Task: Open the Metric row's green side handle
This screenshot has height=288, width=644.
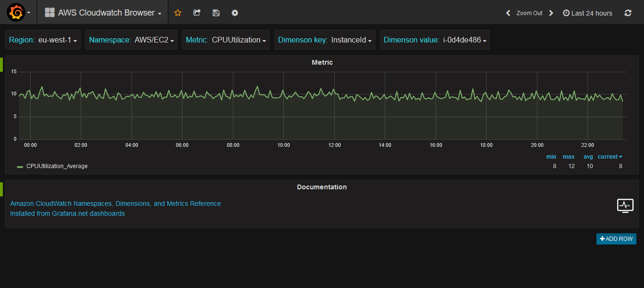Action: pyautogui.click(x=1, y=65)
